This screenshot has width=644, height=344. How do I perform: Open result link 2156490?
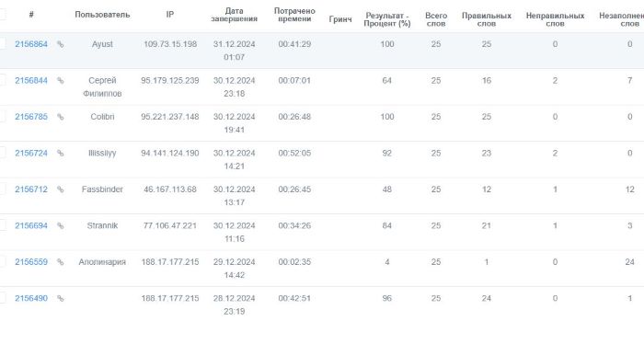click(31, 298)
